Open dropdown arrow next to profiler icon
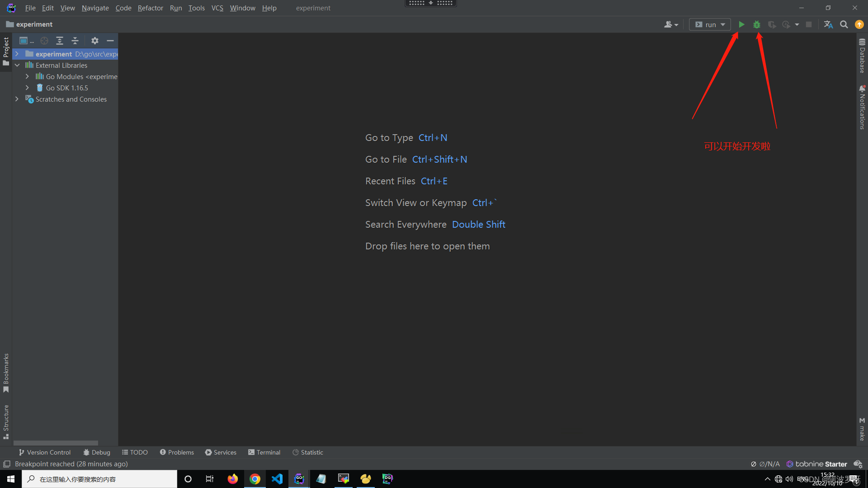 click(797, 24)
